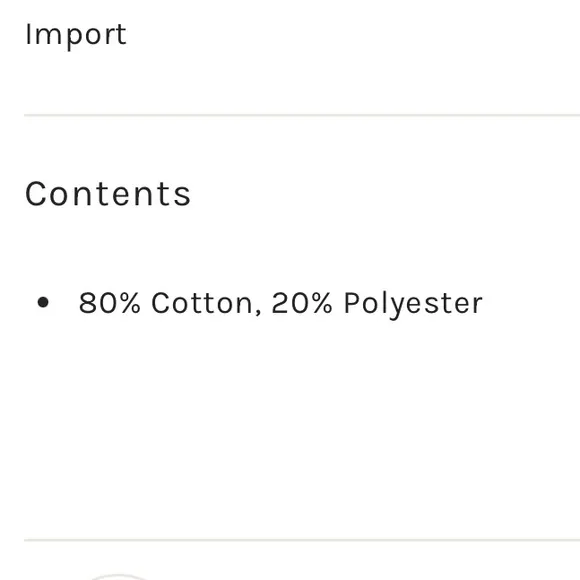Click the capital I of Import
Screen dimensions: 580x580
click(x=28, y=34)
